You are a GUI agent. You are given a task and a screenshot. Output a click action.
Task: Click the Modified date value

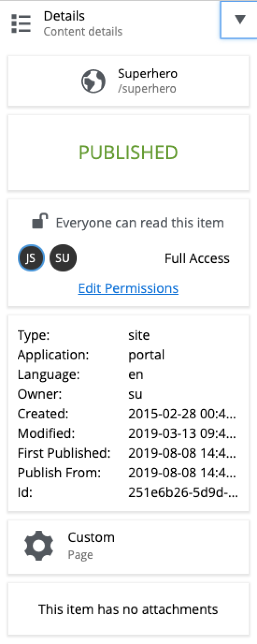pyautogui.click(x=182, y=433)
